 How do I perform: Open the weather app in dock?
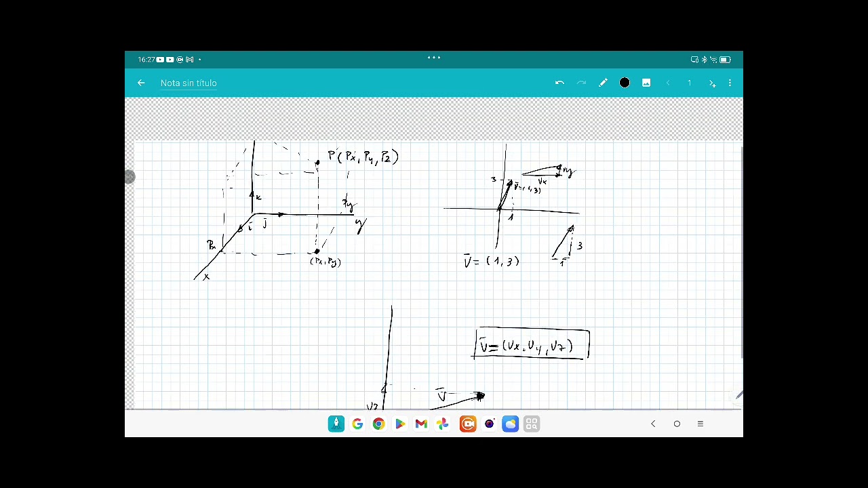pos(510,424)
